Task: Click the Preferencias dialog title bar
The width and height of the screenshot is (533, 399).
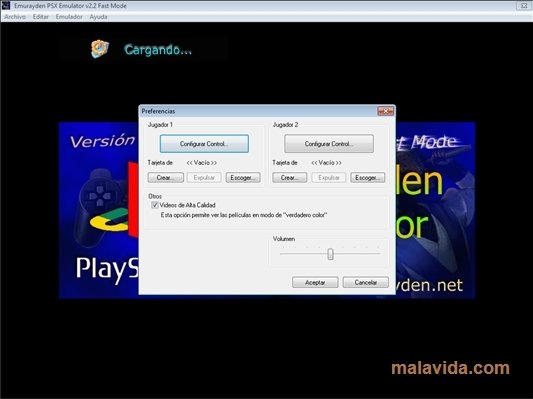Action: tap(258, 111)
